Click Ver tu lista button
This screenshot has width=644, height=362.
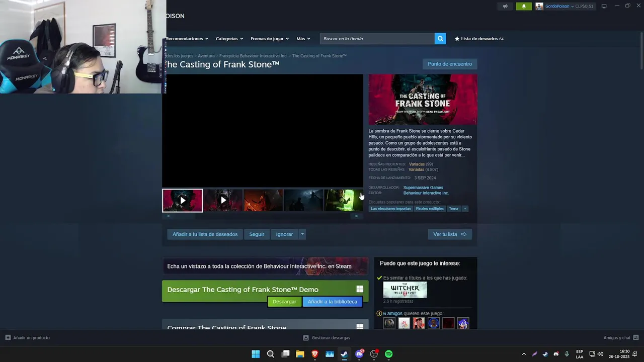point(450,234)
